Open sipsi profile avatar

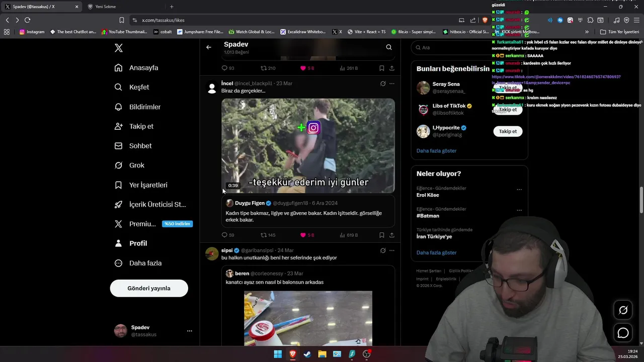pyautogui.click(x=212, y=253)
